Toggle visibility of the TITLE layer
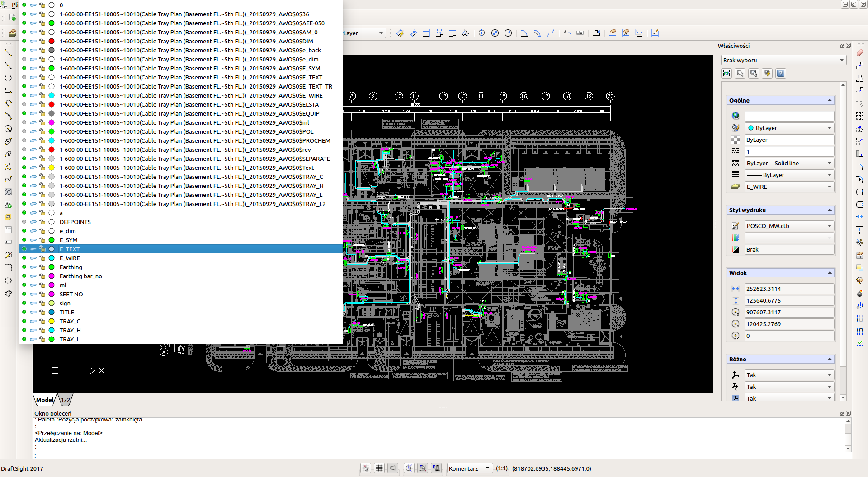 pyautogui.click(x=24, y=312)
